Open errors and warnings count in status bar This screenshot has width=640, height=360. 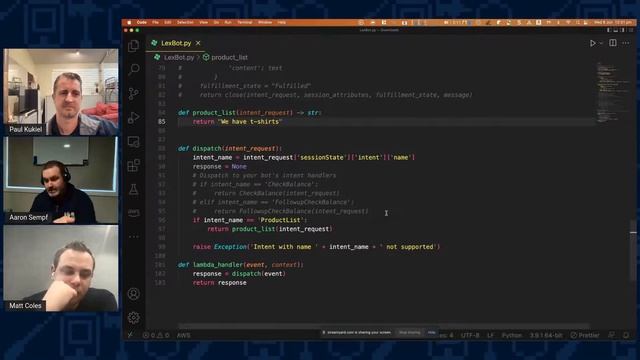click(x=156, y=335)
